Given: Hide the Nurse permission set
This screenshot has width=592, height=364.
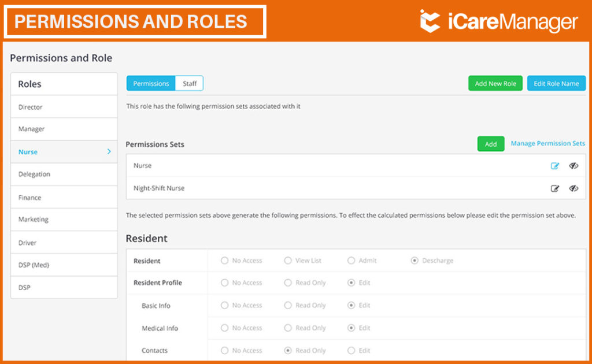Looking at the screenshot, I should click(573, 166).
